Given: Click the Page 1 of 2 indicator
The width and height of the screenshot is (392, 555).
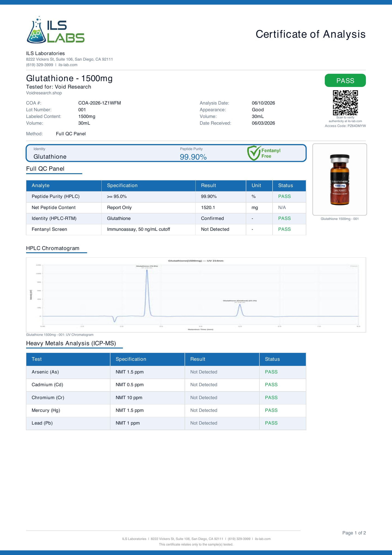Looking at the screenshot, I should click(x=354, y=533).
